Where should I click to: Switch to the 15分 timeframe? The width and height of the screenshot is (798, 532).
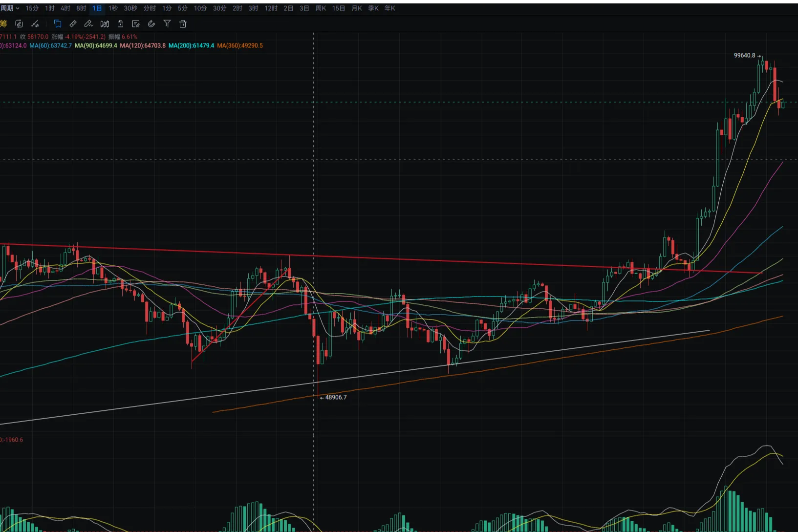pyautogui.click(x=32, y=8)
